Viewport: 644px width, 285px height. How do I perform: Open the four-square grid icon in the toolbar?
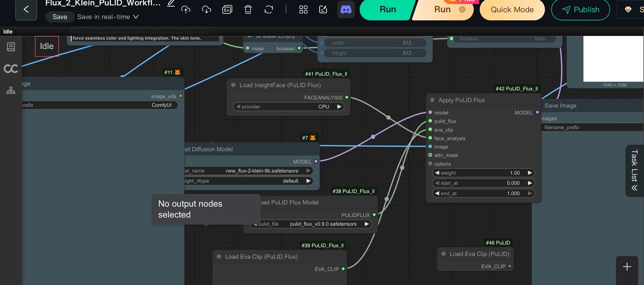(303, 9)
